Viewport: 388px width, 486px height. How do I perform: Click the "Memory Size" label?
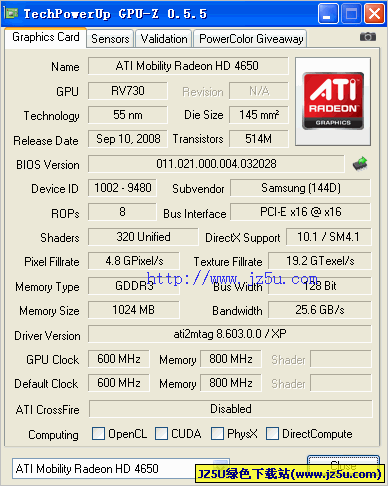tap(49, 311)
